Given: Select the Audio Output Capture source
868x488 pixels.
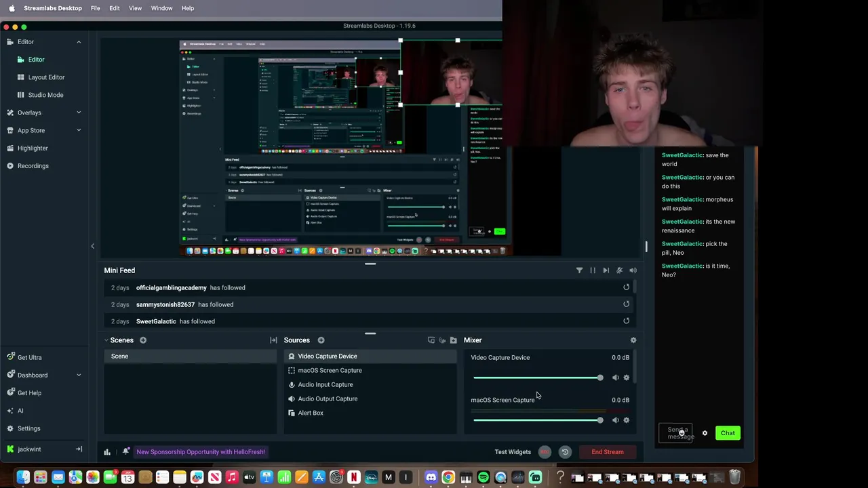Looking at the screenshot, I should click(370, 399).
